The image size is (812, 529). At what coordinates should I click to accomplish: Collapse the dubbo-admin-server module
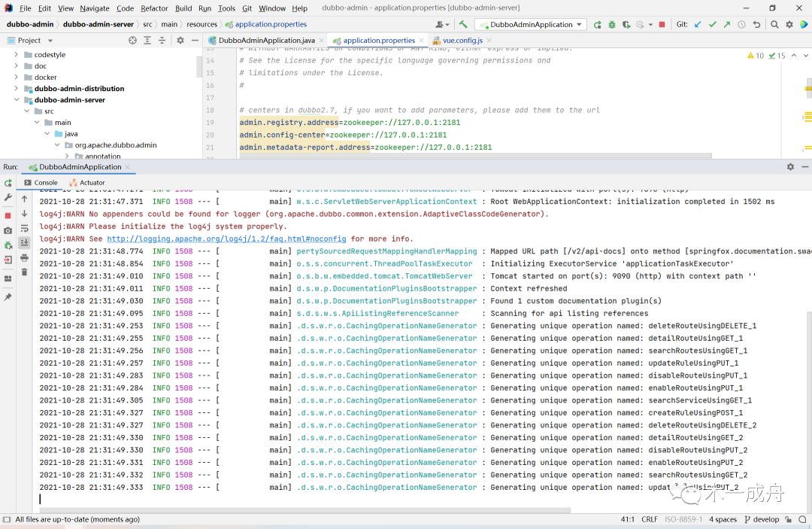point(16,100)
